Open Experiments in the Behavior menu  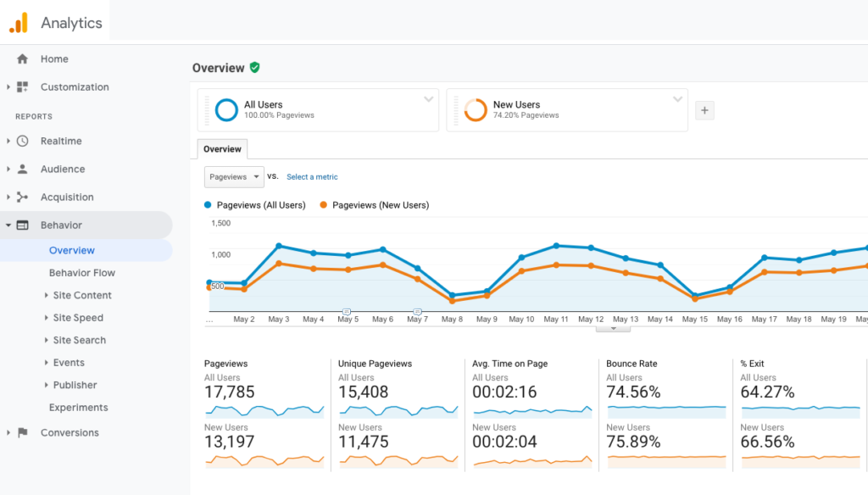[x=78, y=408]
